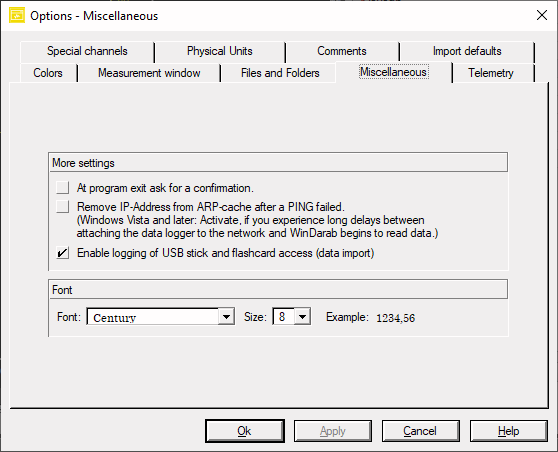
Task: Open the Colors tab
Action: [x=48, y=73]
